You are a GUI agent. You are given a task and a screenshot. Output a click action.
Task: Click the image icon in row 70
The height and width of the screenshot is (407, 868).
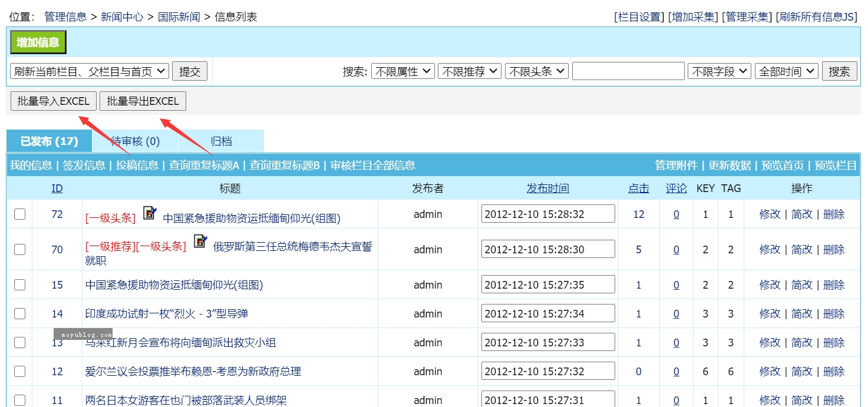click(201, 241)
